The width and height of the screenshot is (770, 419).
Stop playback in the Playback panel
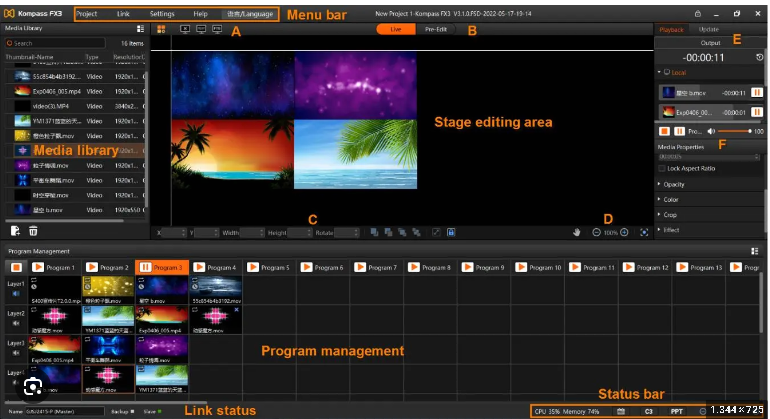(664, 131)
